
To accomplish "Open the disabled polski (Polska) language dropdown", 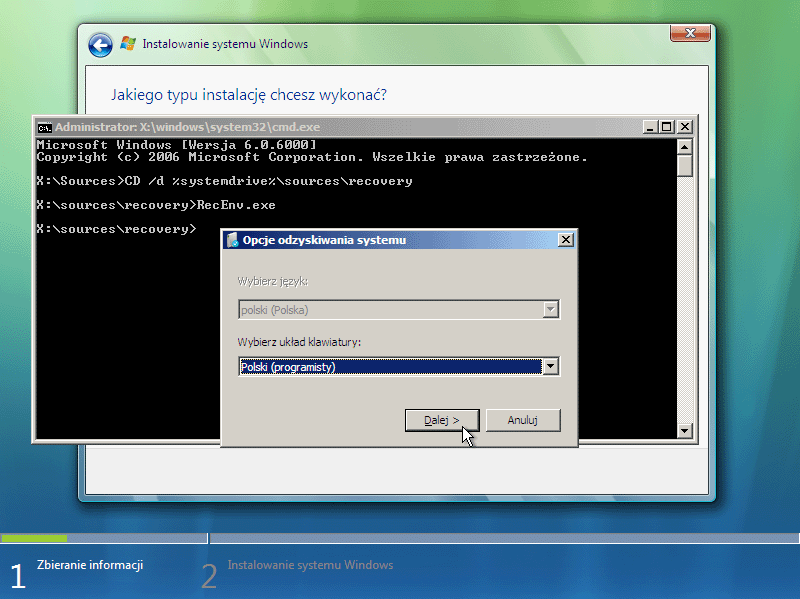I will tap(398, 310).
